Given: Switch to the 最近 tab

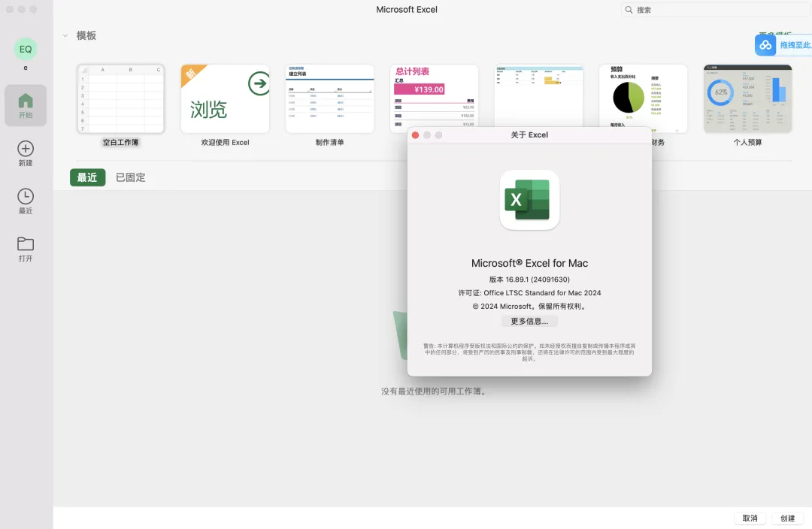Looking at the screenshot, I should 87,177.
